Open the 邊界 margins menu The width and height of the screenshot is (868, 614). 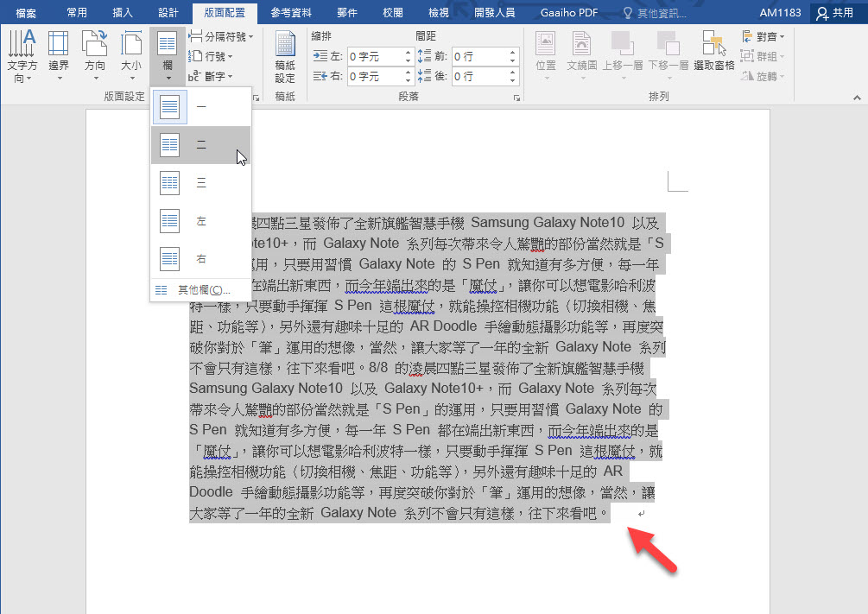(x=59, y=56)
